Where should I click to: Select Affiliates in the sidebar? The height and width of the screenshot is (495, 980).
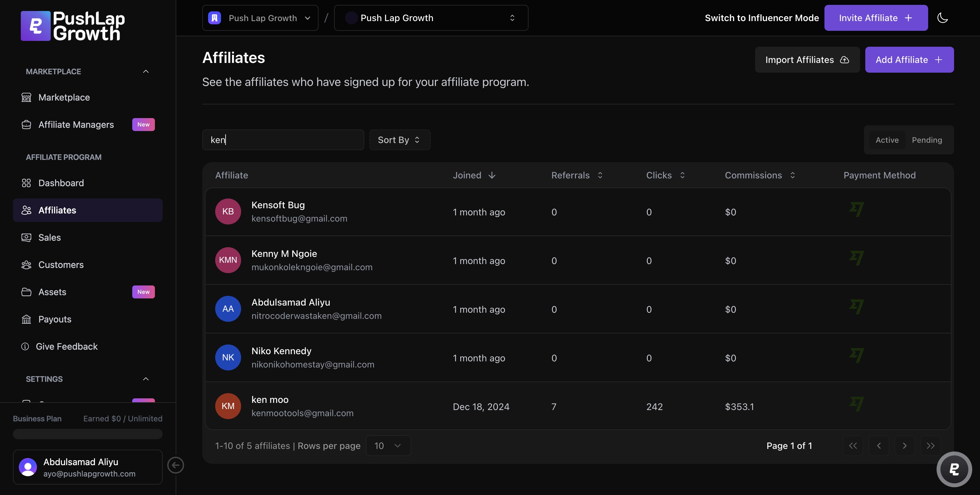88,210
